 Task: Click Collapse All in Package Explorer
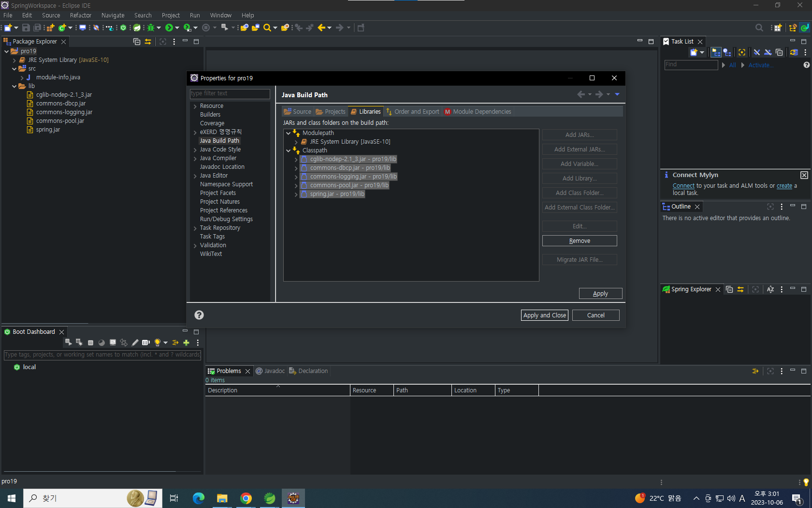pyautogui.click(x=137, y=42)
